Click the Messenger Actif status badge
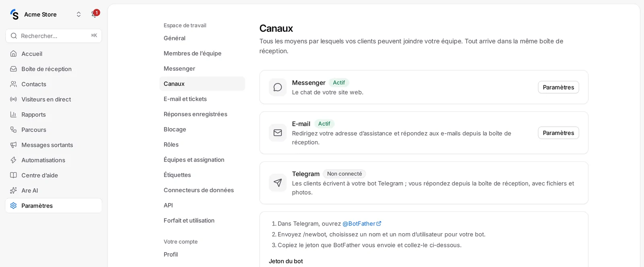The width and height of the screenshot is (644, 267). tap(339, 82)
